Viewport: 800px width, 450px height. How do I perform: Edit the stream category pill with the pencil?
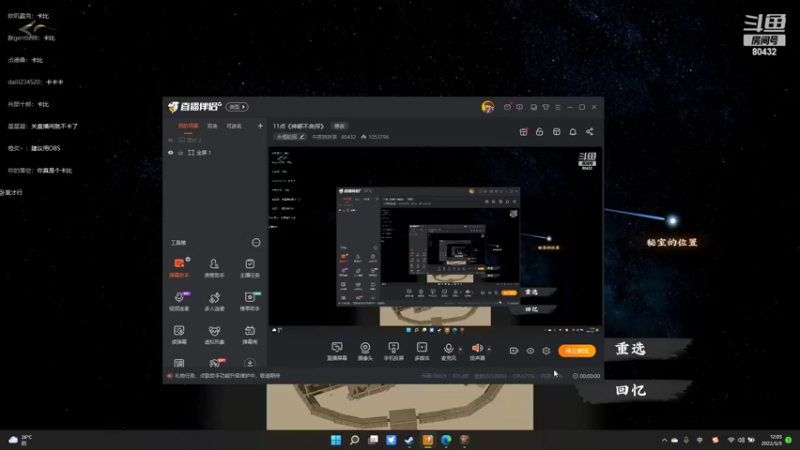pyautogui.click(x=291, y=137)
